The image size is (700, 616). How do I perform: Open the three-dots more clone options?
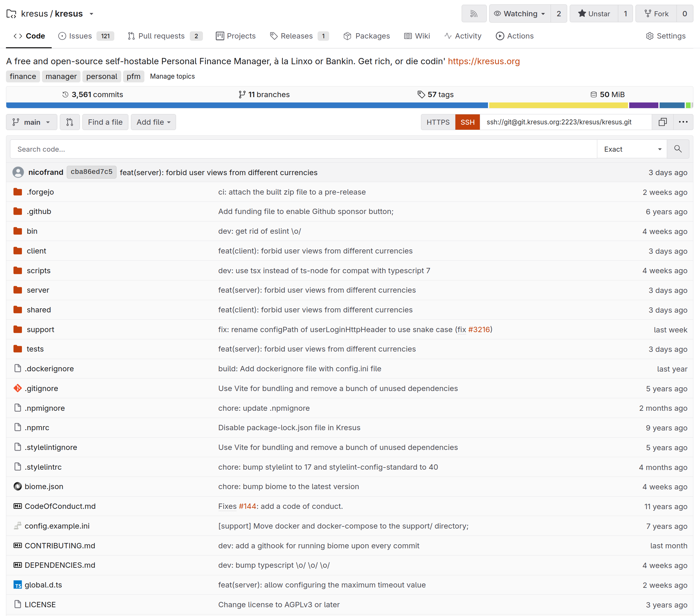[683, 122]
